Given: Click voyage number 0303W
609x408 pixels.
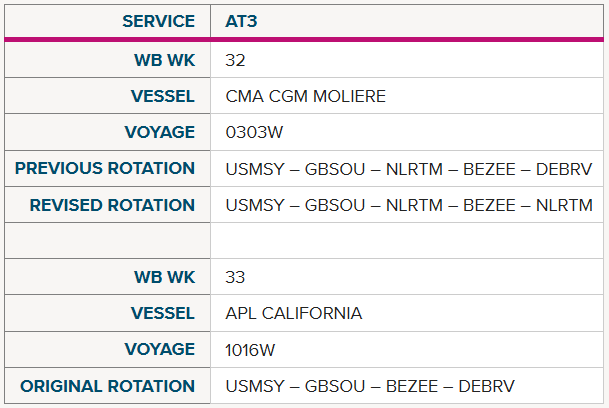Looking at the screenshot, I should 254,132.
